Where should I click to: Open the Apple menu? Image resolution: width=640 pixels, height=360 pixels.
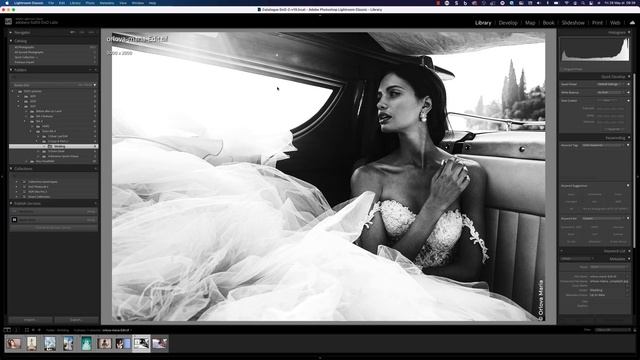(8, 3)
